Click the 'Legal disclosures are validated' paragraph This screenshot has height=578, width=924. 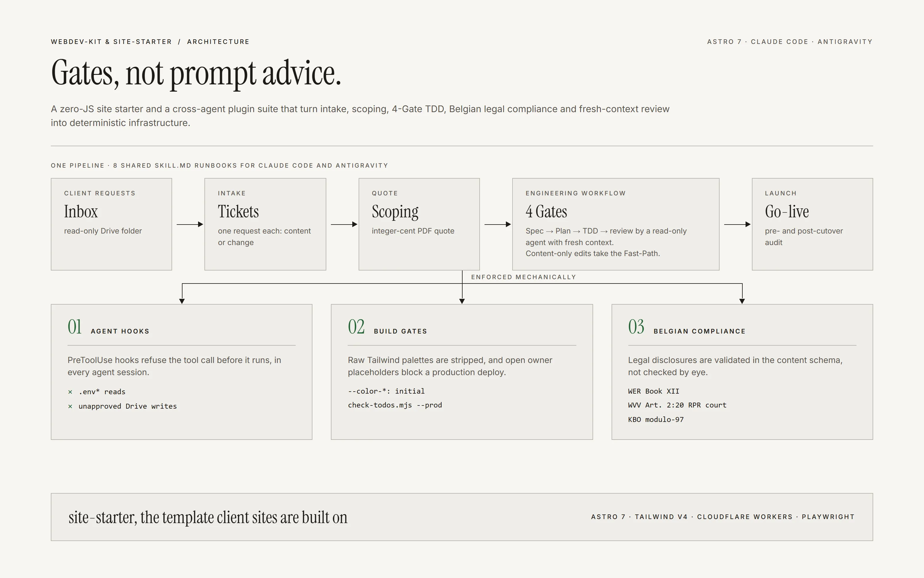[x=735, y=366]
